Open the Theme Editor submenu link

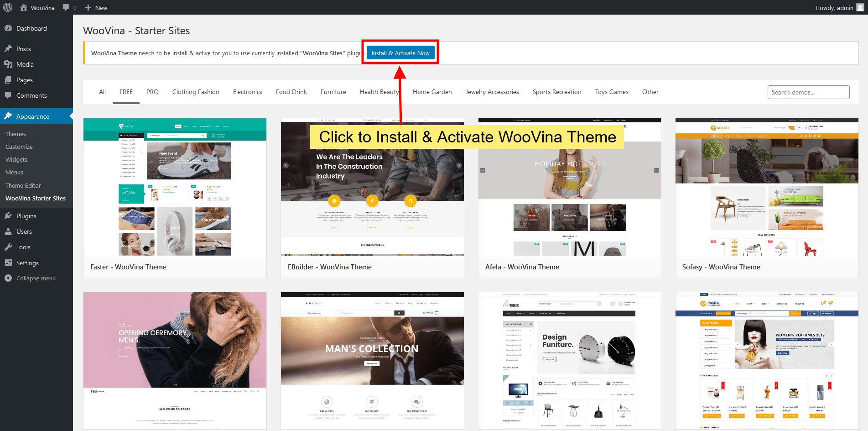(x=23, y=185)
